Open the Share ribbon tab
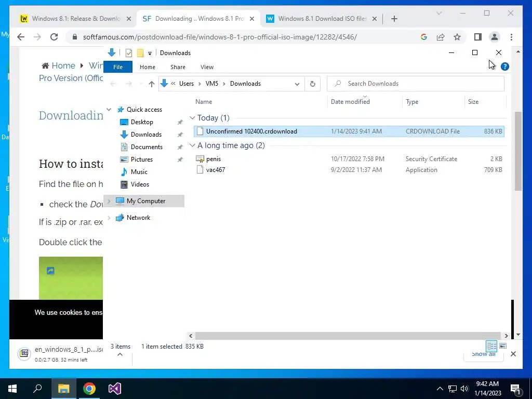Image resolution: width=532 pixels, height=399 pixels. pos(178,67)
